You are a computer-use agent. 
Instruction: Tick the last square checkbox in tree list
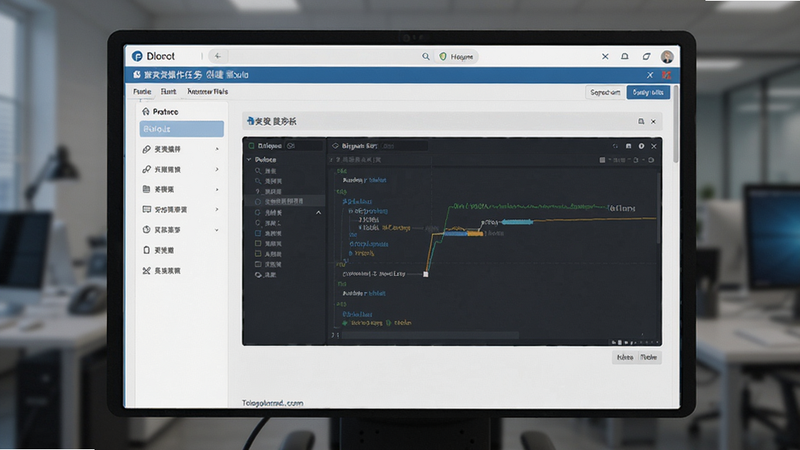coord(258,264)
